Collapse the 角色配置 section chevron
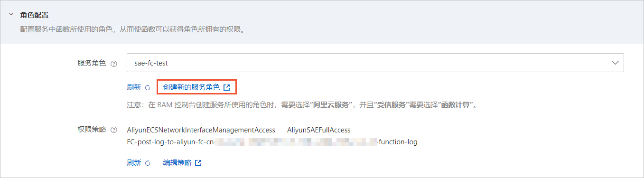Viewport: 644px width, 178px height. tap(11, 15)
